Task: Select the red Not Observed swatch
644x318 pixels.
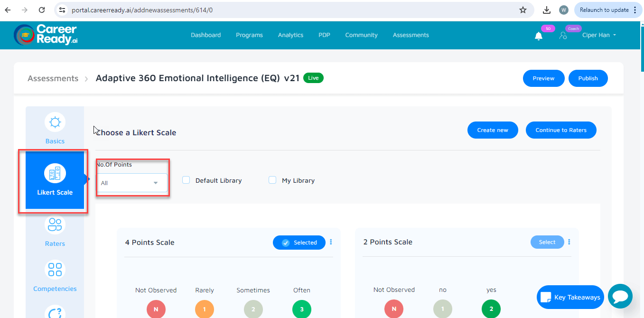Action: [156, 309]
